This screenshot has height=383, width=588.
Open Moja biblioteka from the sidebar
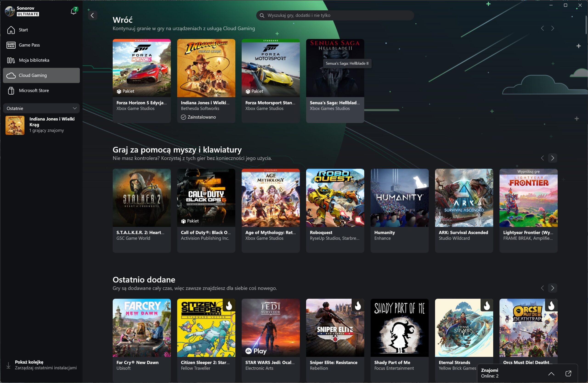[x=34, y=60]
